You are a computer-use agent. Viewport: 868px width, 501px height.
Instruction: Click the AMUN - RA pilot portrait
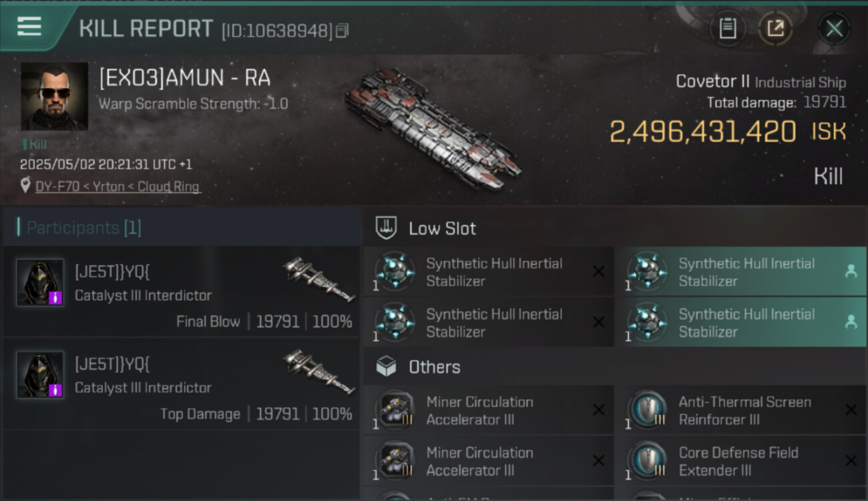pyautogui.click(x=54, y=97)
